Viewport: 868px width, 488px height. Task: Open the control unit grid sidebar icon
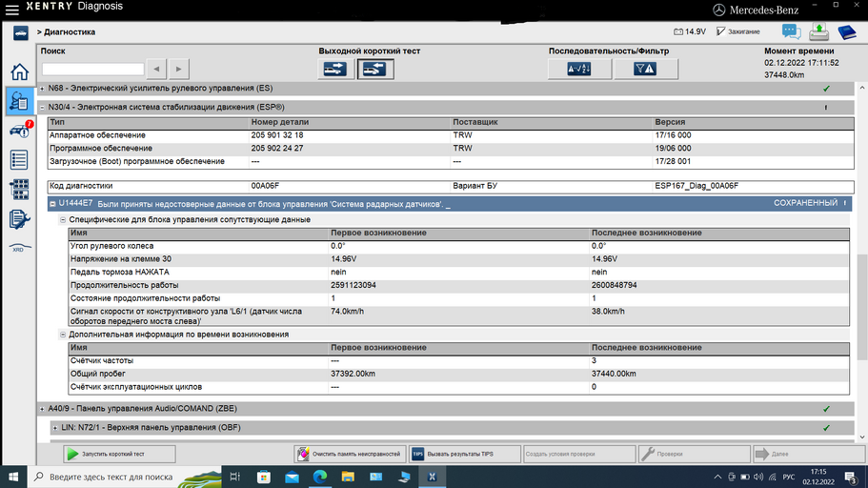point(19,190)
